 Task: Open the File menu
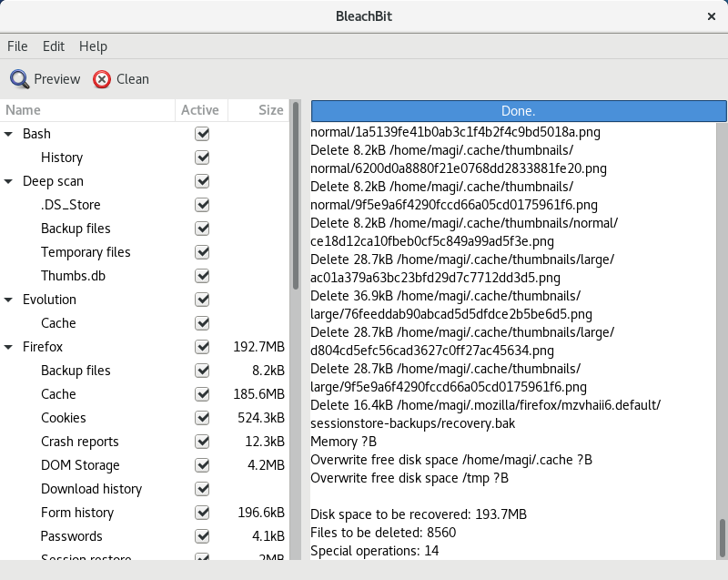(17, 46)
